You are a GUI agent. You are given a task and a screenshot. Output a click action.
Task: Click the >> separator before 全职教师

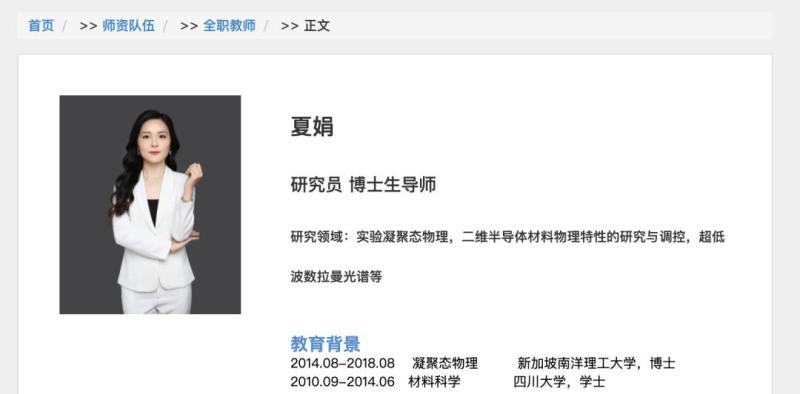[189, 26]
